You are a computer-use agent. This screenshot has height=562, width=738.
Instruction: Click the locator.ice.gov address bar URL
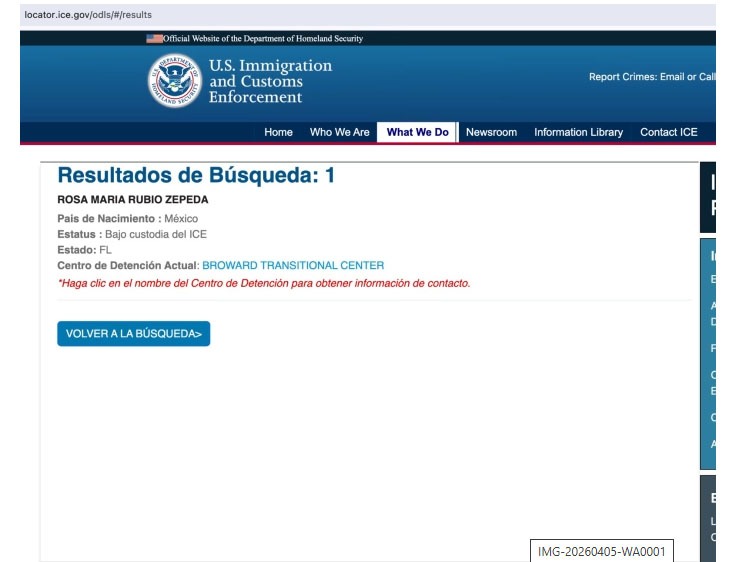point(88,15)
